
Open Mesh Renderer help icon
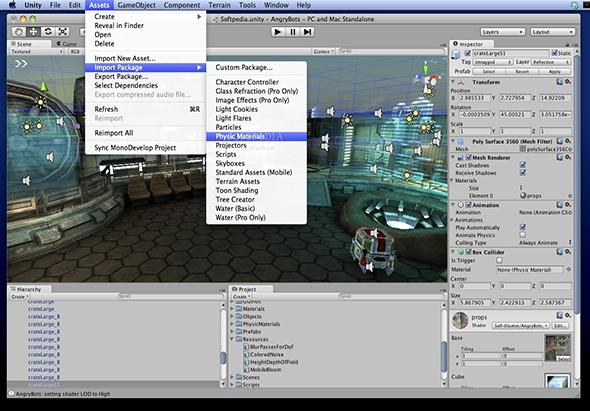tap(560, 157)
